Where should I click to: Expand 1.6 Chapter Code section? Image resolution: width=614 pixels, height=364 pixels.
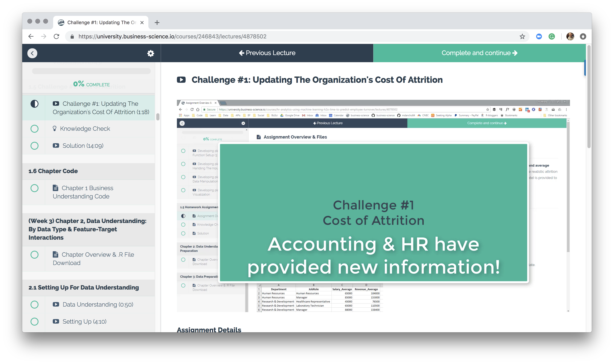click(53, 171)
